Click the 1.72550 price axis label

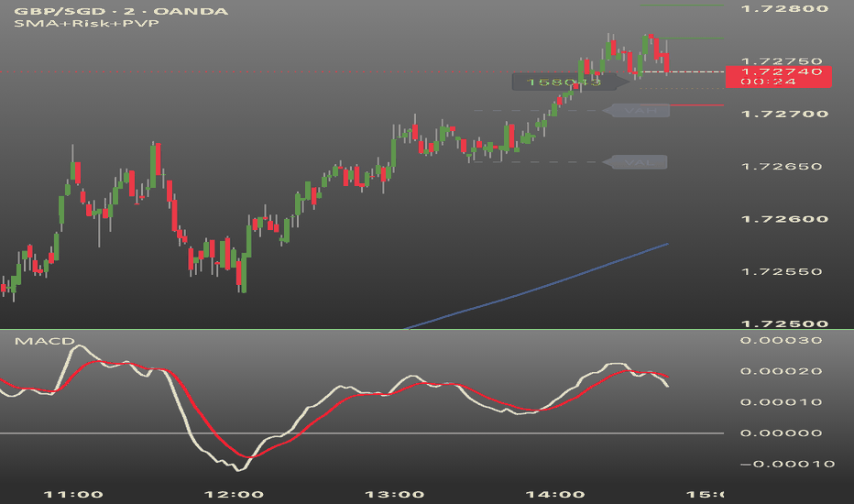(782, 271)
